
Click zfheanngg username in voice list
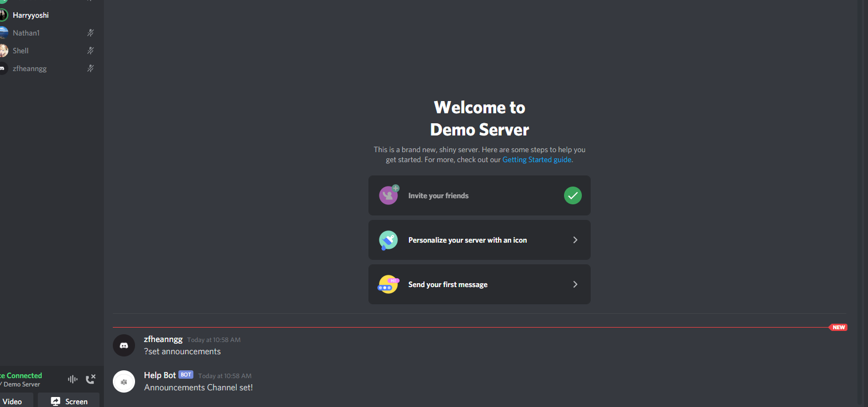tap(29, 68)
